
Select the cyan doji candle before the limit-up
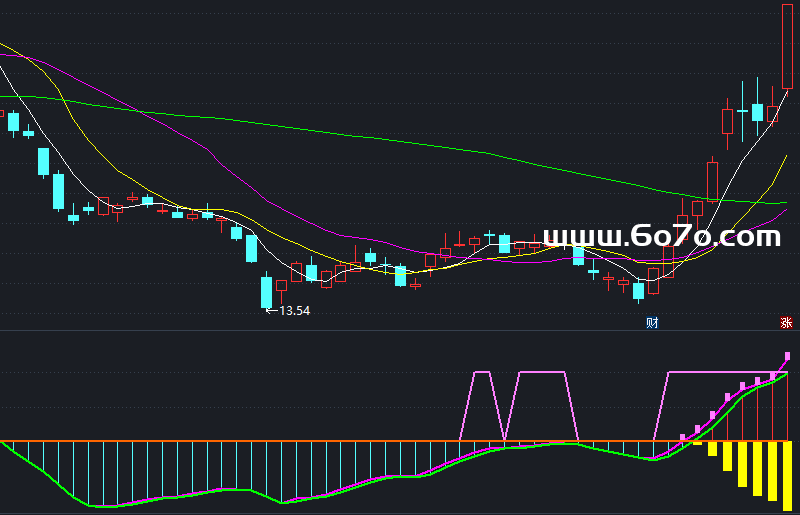(x=742, y=111)
